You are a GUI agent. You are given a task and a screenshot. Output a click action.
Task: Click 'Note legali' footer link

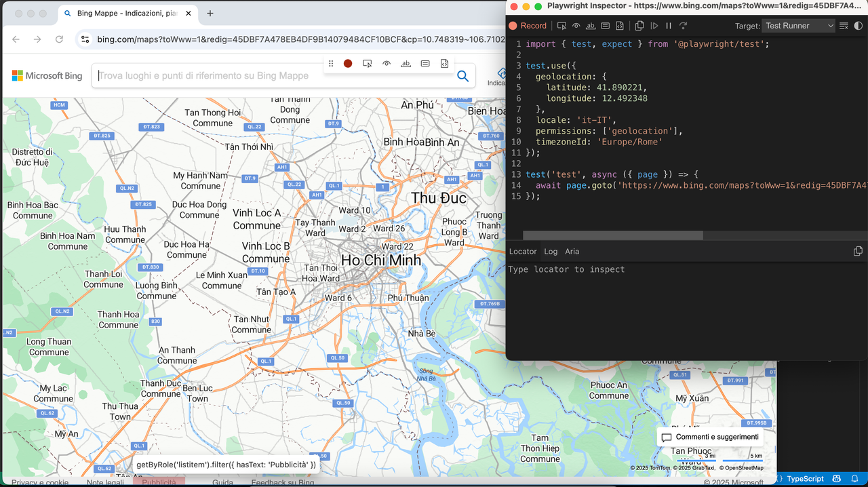(105, 482)
